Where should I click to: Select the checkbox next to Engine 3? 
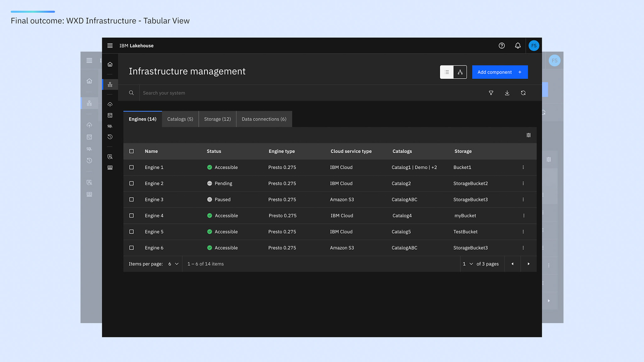click(131, 199)
